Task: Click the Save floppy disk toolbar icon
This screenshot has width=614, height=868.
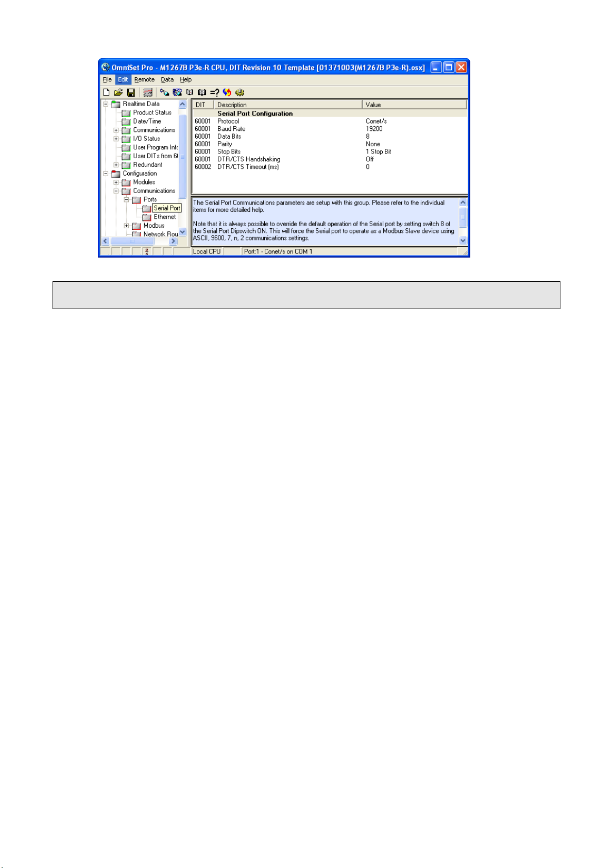Action: 131,93
